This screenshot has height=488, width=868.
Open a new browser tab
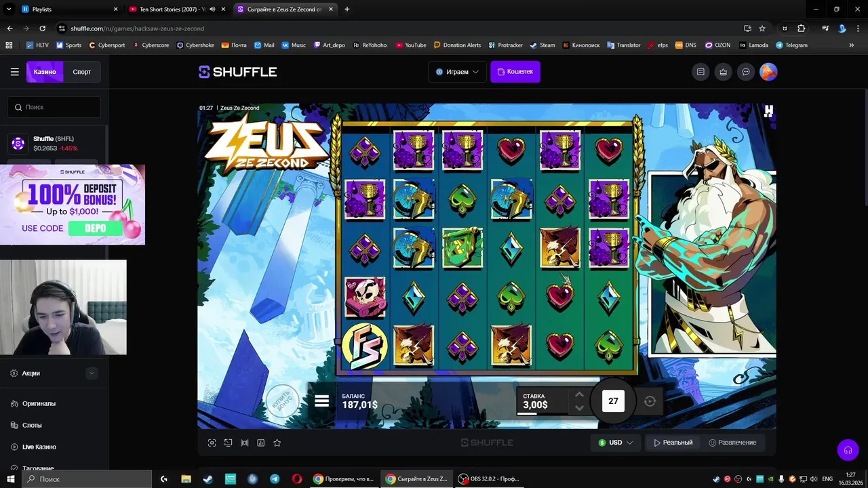[x=347, y=9]
